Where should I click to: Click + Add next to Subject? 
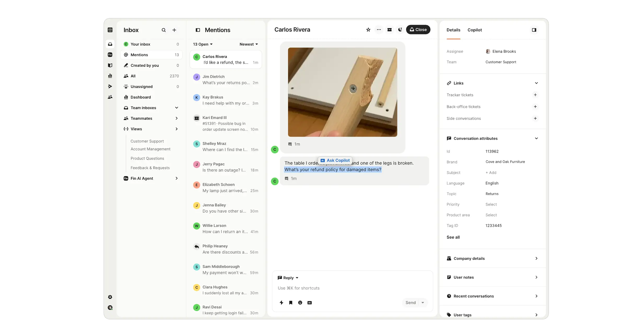click(x=491, y=172)
